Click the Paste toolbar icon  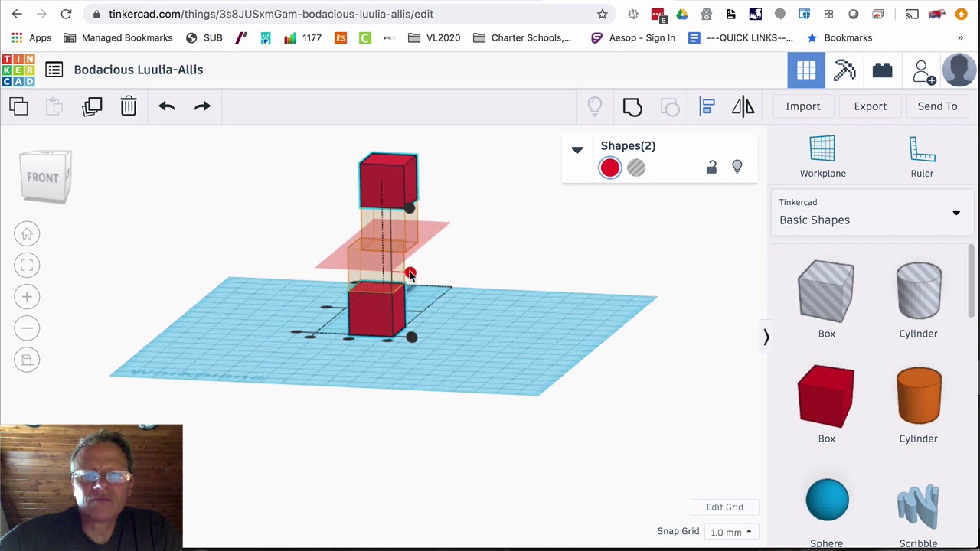tap(54, 106)
